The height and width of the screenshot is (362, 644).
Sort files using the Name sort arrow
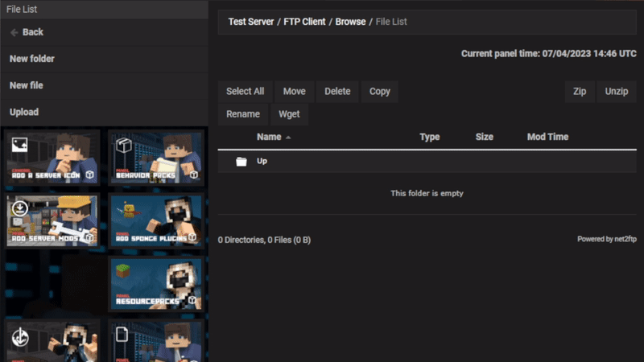(x=288, y=138)
